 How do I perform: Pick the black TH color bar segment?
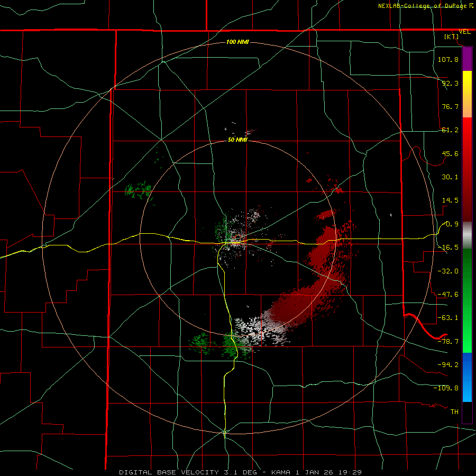pos(467,412)
